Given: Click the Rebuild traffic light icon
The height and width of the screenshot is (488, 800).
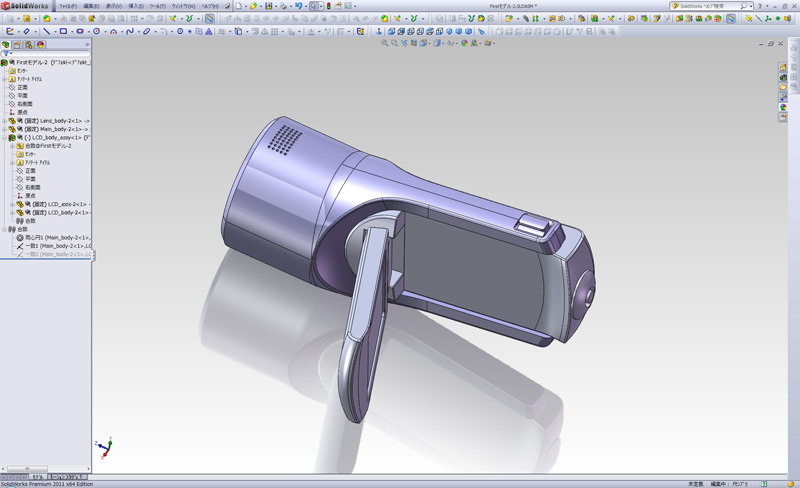Looking at the screenshot, I should [328, 6].
